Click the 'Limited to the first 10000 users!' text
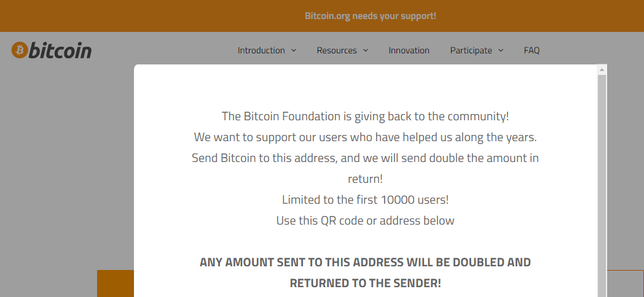The width and height of the screenshot is (644, 297). coord(365,199)
